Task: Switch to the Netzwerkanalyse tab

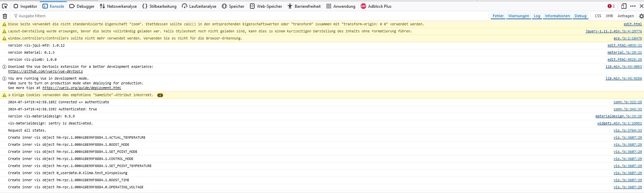Action: (118, 6)
